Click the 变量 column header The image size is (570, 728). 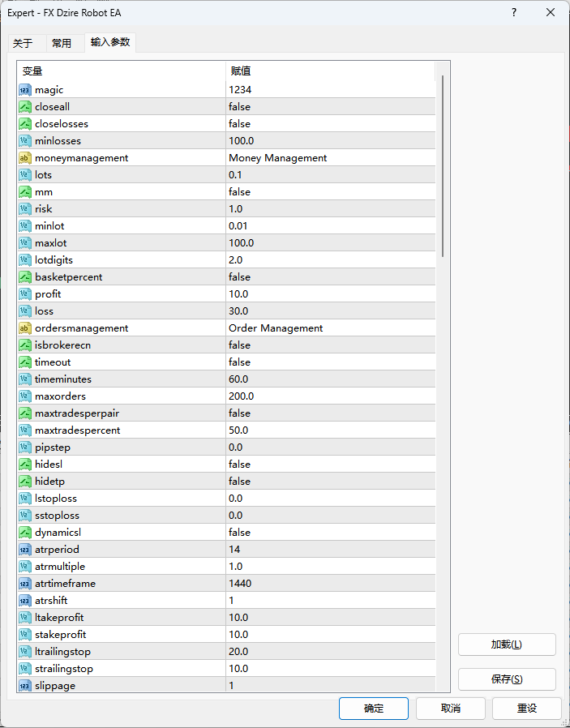pos(122,71)
